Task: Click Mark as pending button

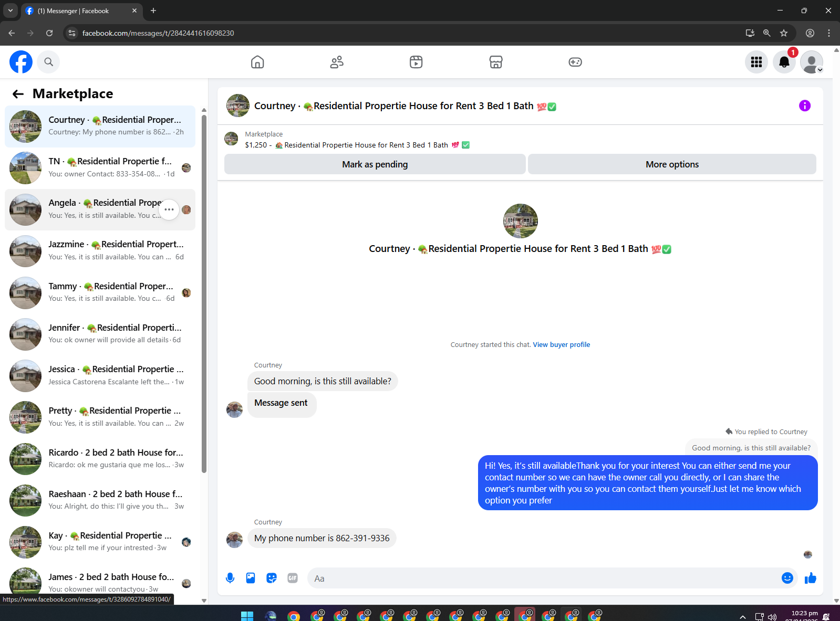Action: (x=375, y=164)
